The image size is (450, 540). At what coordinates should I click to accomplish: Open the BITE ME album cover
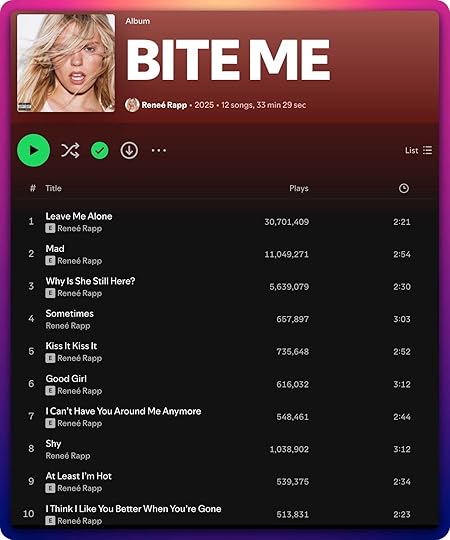(66, 63)
